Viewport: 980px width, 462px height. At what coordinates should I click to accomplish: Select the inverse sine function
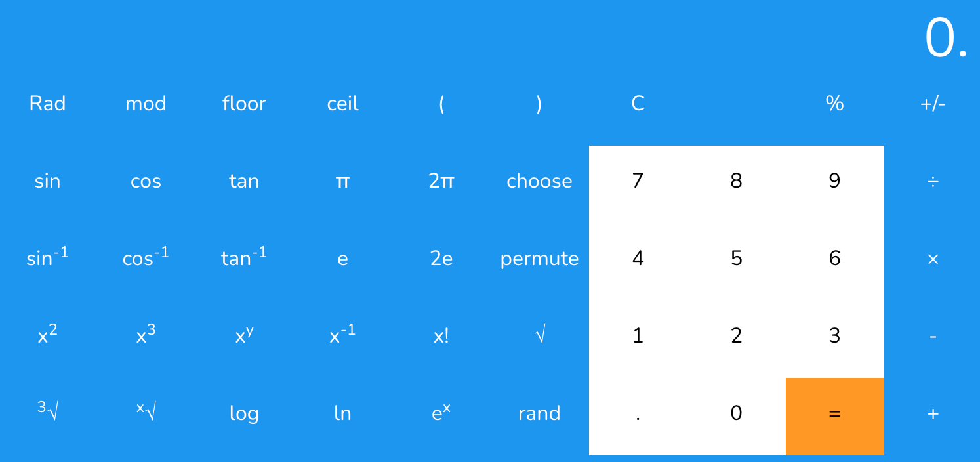click(47, 259)
